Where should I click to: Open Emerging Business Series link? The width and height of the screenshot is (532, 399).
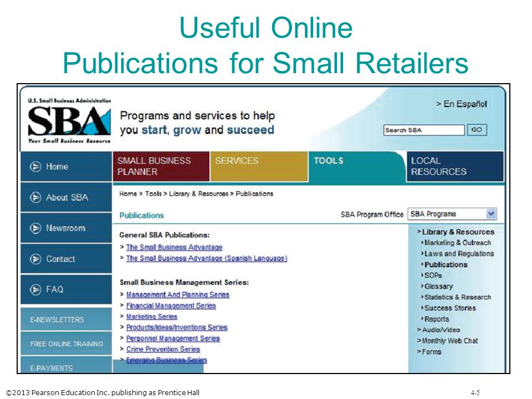167,360
